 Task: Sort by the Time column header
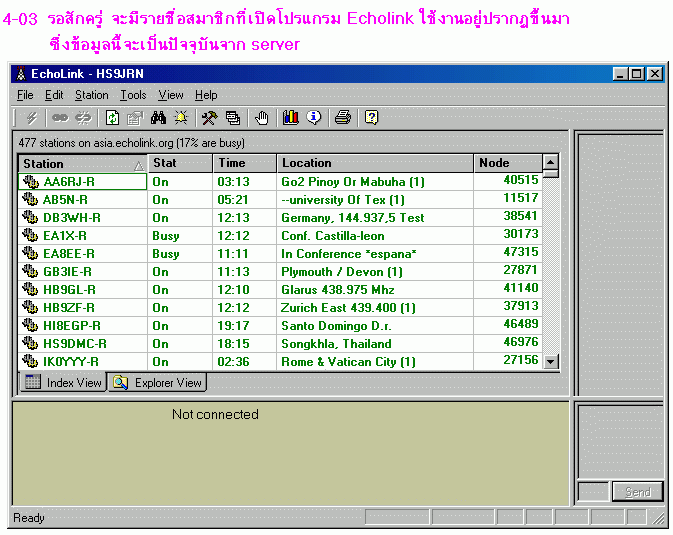[245, 163]
